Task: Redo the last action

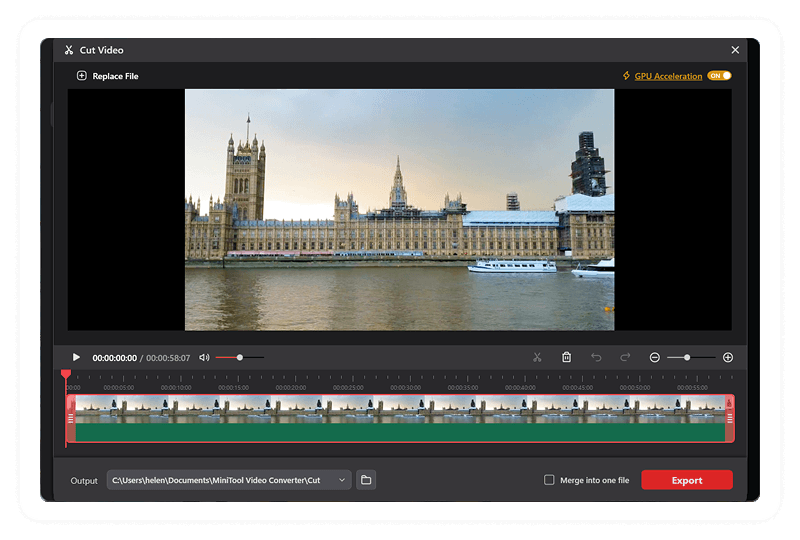Action: point(625,357)
